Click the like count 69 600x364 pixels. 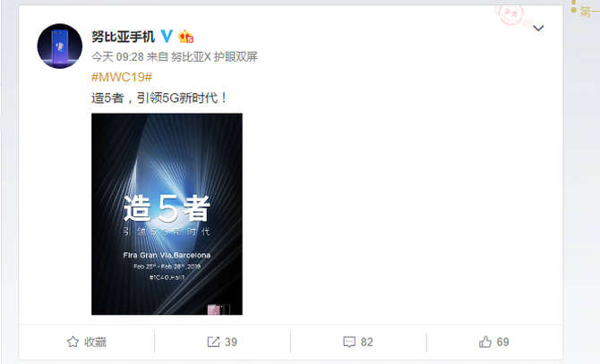502,342
